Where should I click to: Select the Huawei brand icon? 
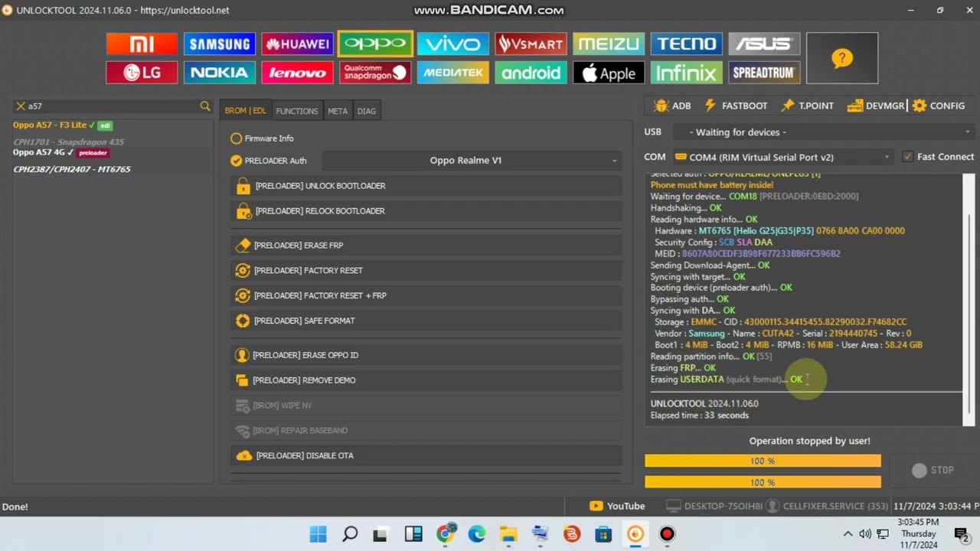(297, 44)
